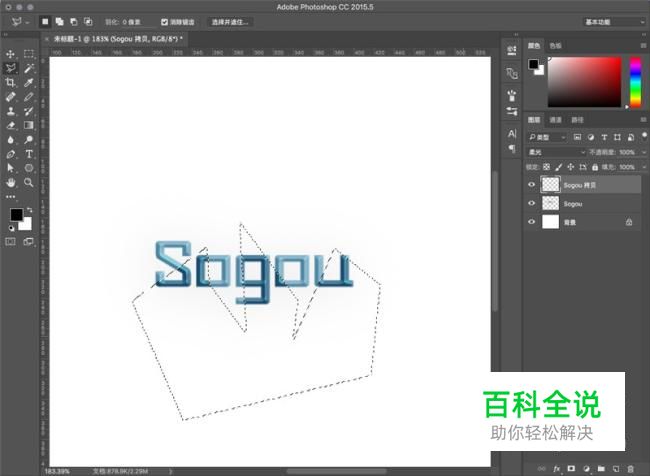Screen dimensions: 650x476
Task: Select the Healing Brush tool
Action: [11, 97]
